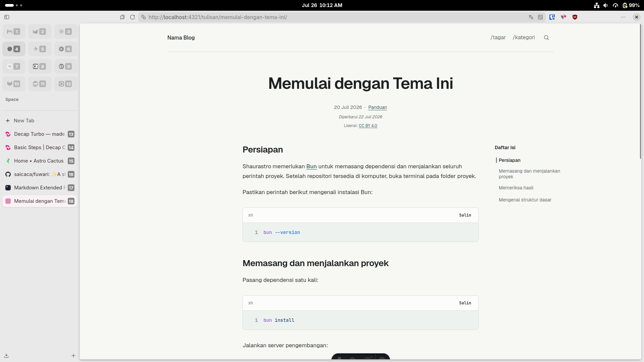Switch to Basic Steps Decap tab
The height and width of the screenshot is (362, 644).
pyautogui.click(x=40, y=147)
